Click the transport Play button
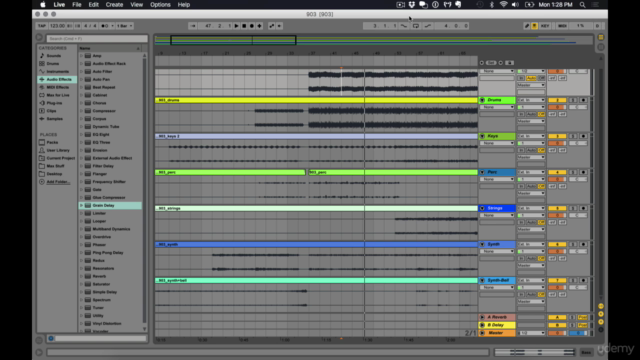 click(x=236, y=26)
